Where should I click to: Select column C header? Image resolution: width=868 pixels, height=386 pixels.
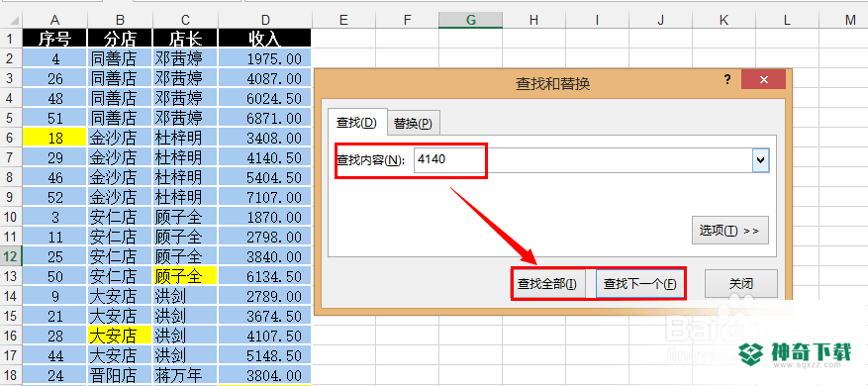[x=185, y=21]
